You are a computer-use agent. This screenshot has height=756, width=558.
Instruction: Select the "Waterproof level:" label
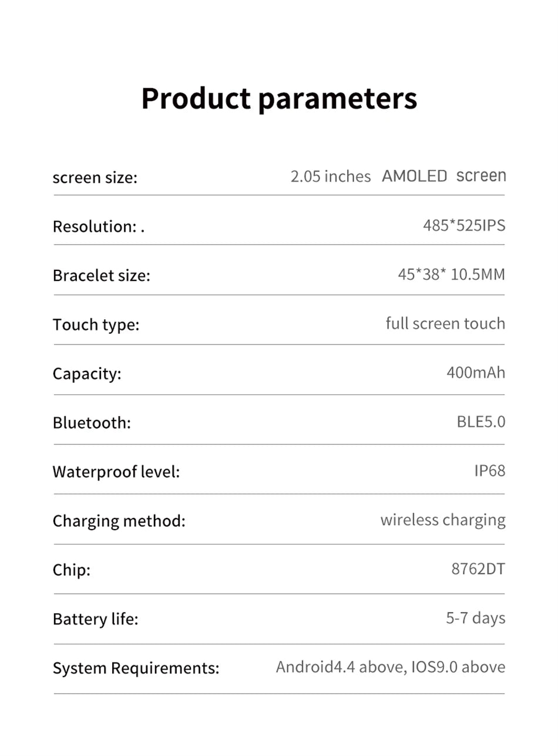point(116,471)
